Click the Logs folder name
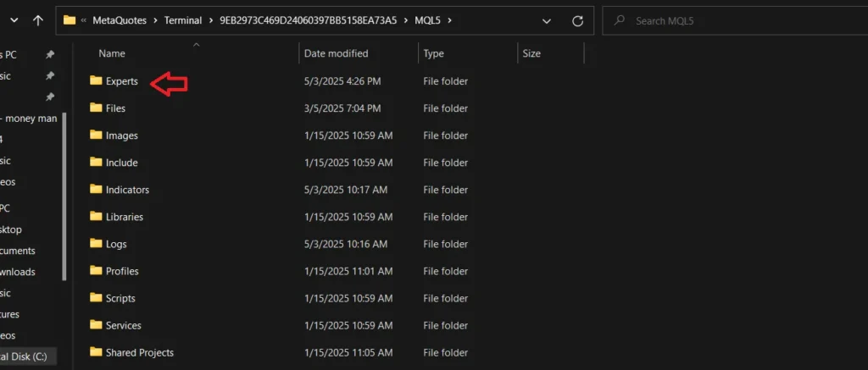The image size is (868, 370). tap(116, 244)
